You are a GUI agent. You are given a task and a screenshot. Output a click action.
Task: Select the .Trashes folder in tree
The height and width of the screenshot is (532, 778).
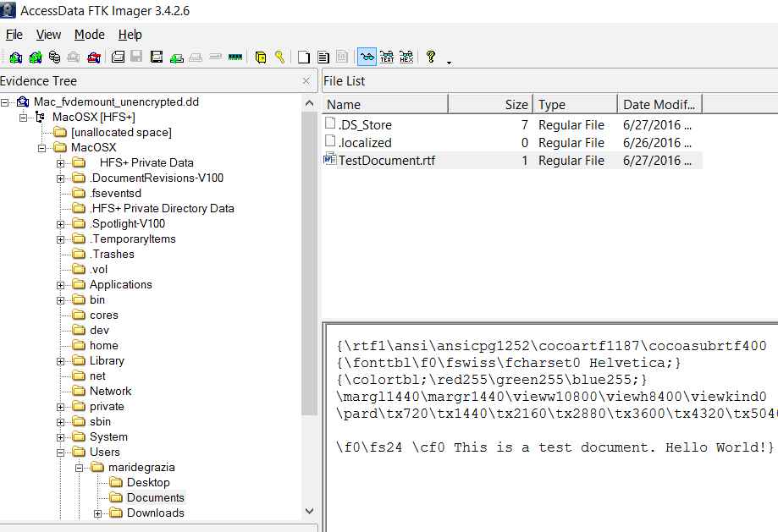point(112,254)
